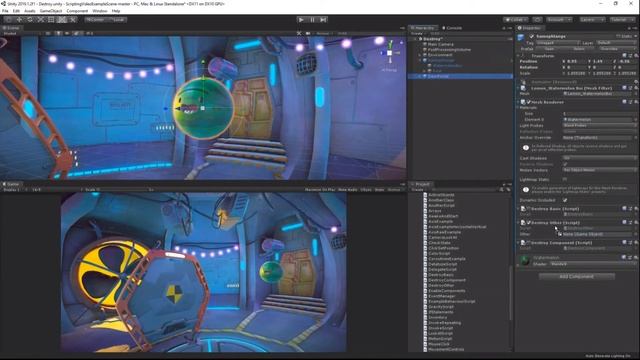Click the Position Y field
Screen dimensions: 640x360
pyautogui.click(x=603, y=61)
